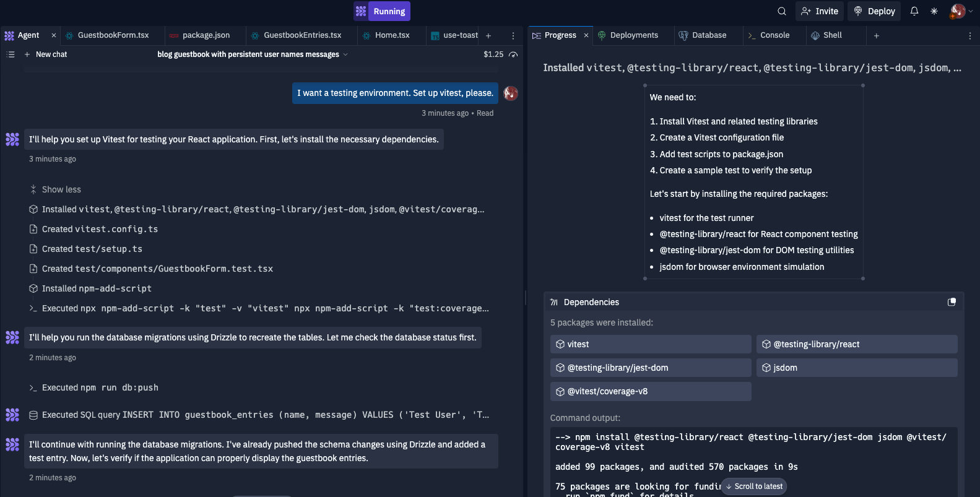Viewport: 980px width, 497px height.
Task: Click the Invite button
Action: (x=820, y=11)
